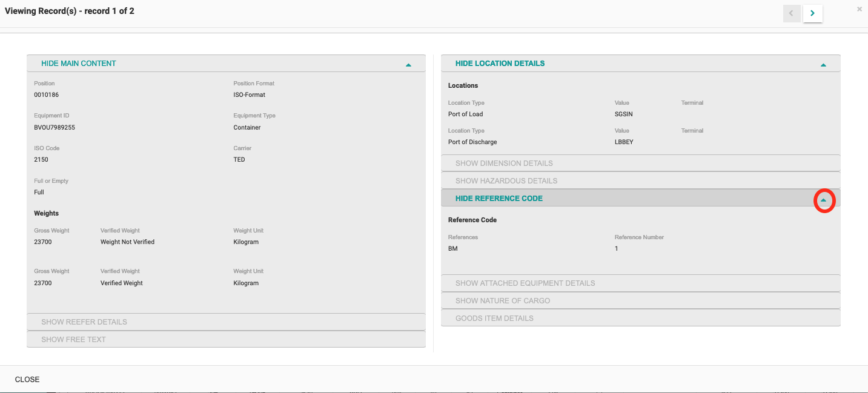Expand SHOW NATURE OF CARGO section
868x393 pixels.
[503, 301]
